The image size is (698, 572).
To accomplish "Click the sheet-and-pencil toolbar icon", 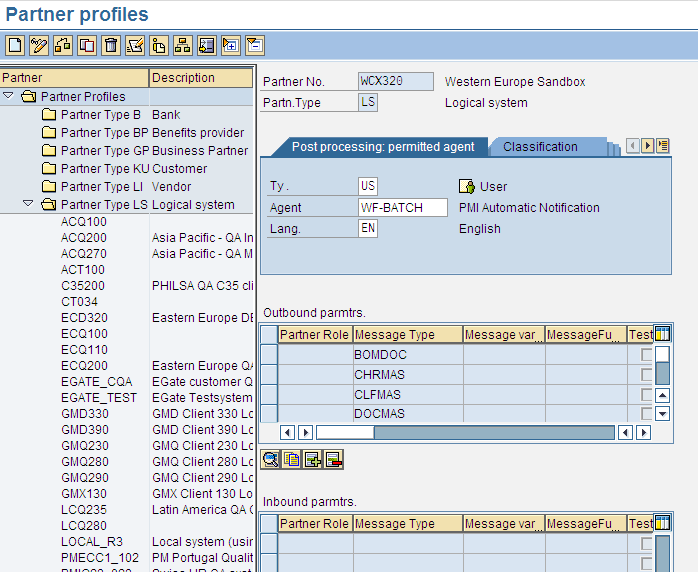I will click(135, 45).
